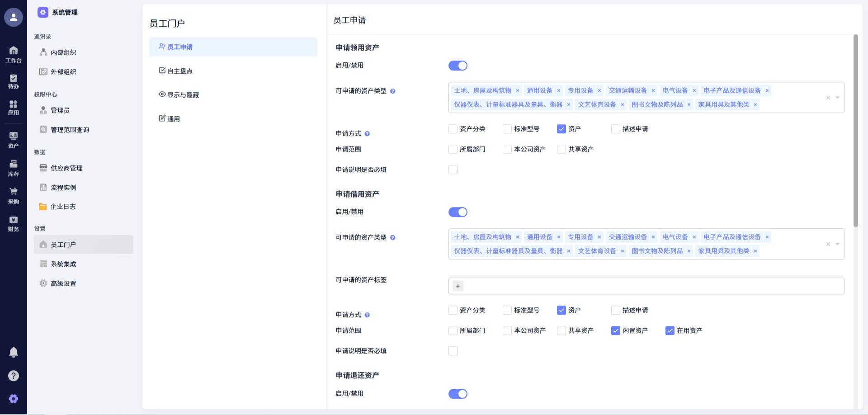Remove 电气设备 tag in 申请借用
Viewport: 868px width, 415px height.
click(694, 237)
